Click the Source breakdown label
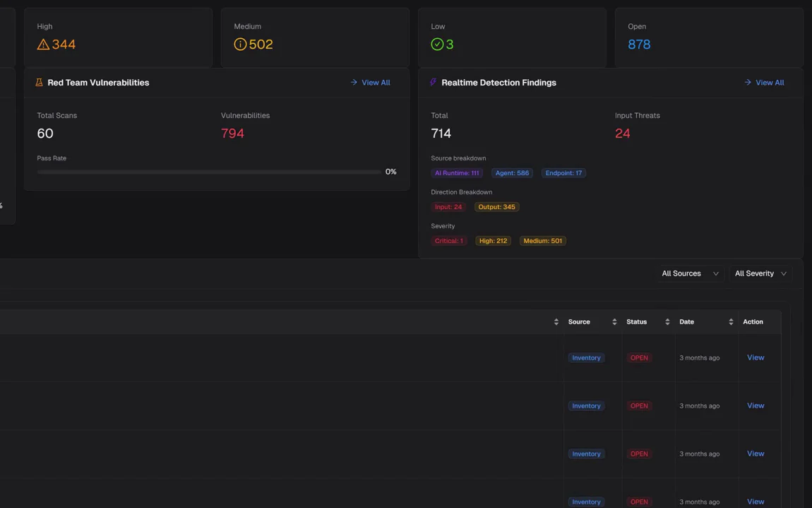This screenshot has height=508, width=812. (x=458, y=158)
